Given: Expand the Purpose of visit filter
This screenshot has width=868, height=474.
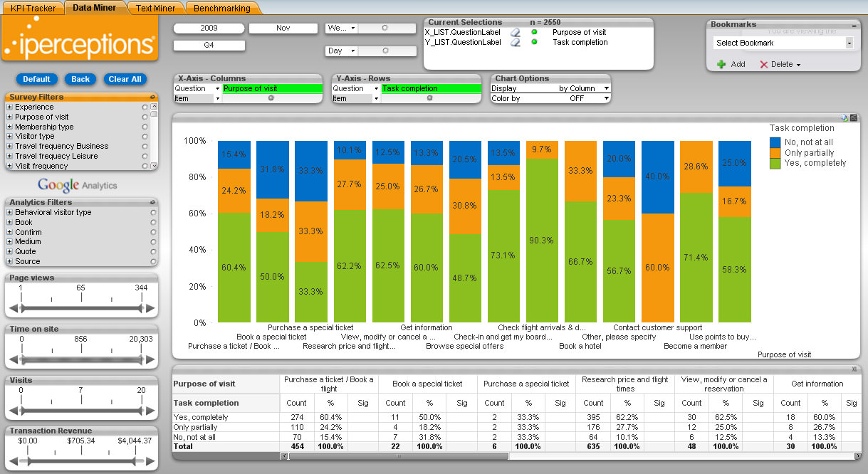Looking at the screenshot, I should click(10, 117).
